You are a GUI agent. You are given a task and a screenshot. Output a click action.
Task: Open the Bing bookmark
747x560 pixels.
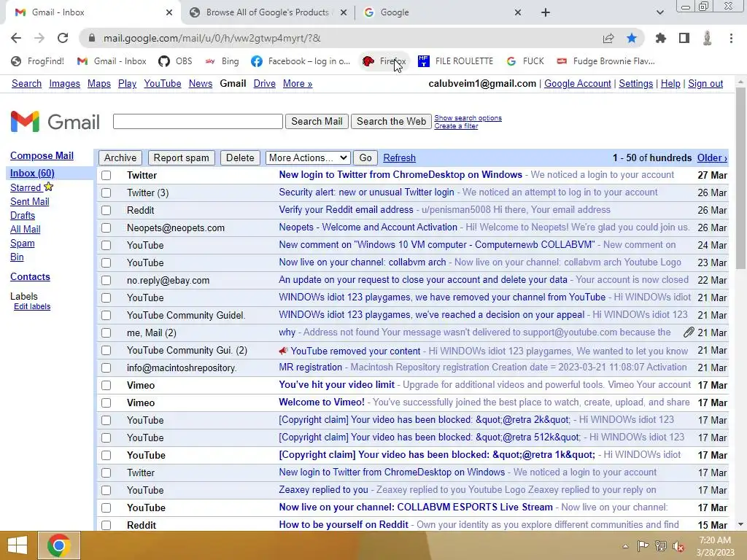222,61
